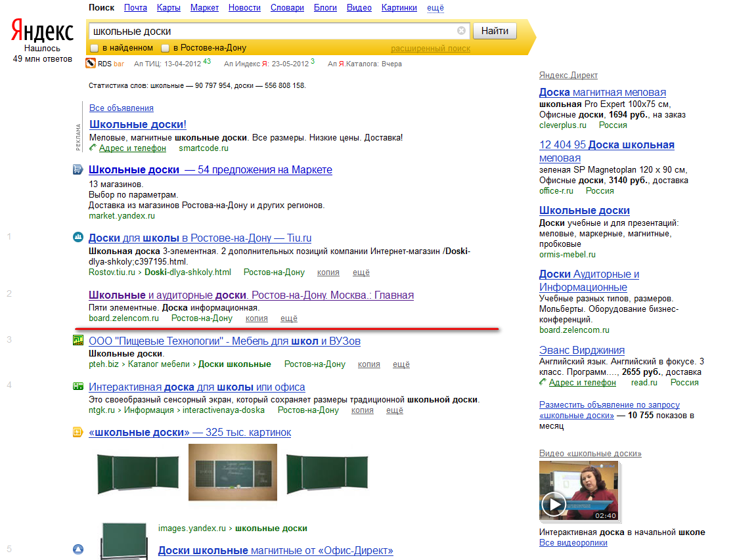Screen dimensions: 735x560
Task: Click the phone icon beside smartcode.ru address link
Action: tap(93, 148)
